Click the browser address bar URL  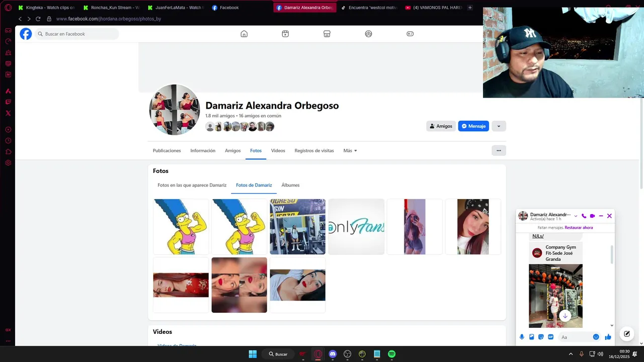pos(108,19)
